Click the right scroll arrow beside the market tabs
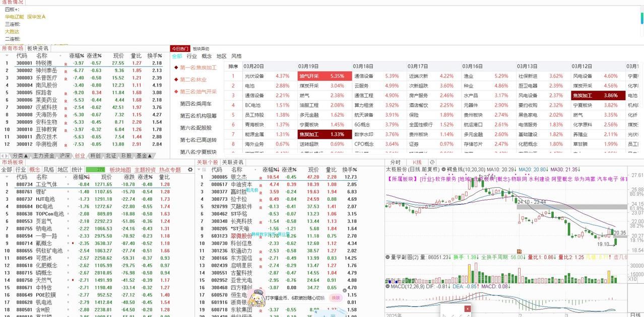The image size is (644, 317). tap(7, 156)
